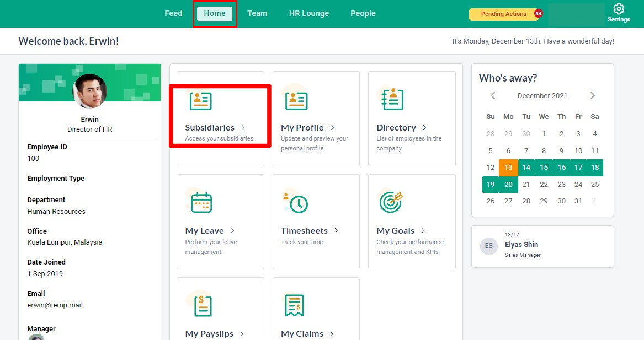The width and height of the screenshot is (644, 340).
Task: Click the ES avatar for Elyas Shin
Action: (x=489, y=246)
